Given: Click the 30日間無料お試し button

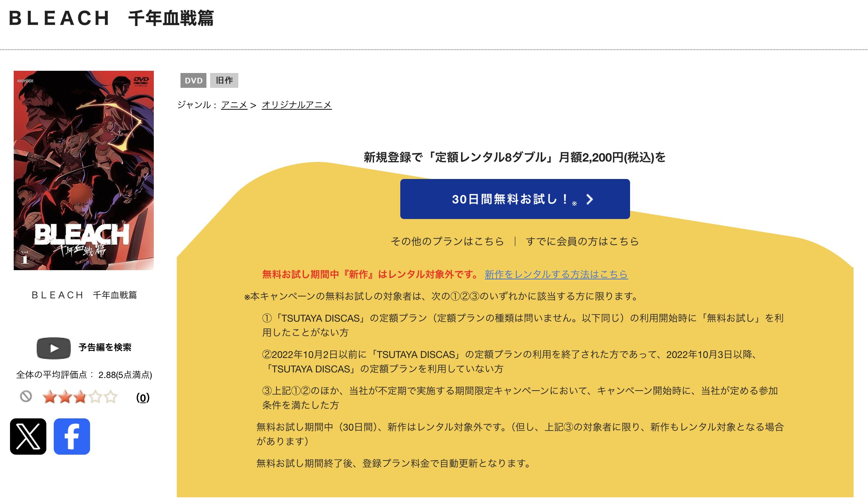Looking at the screenshot, I should point(515,199).
